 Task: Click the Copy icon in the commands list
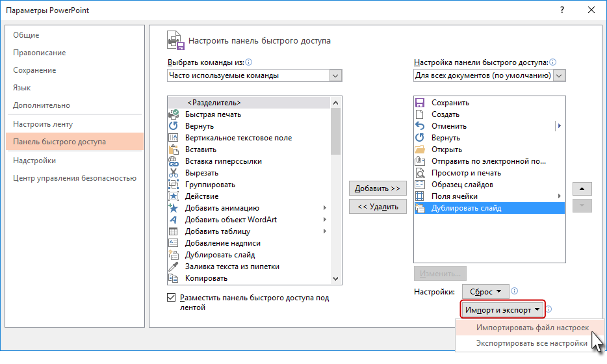[x=174, y=278]
